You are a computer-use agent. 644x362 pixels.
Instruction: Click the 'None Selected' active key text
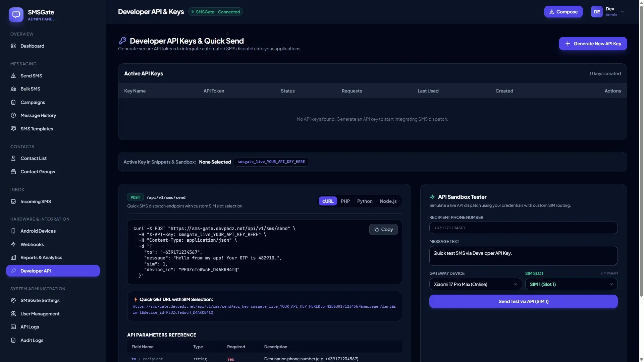pyautogui.click(x=215, y=162)
